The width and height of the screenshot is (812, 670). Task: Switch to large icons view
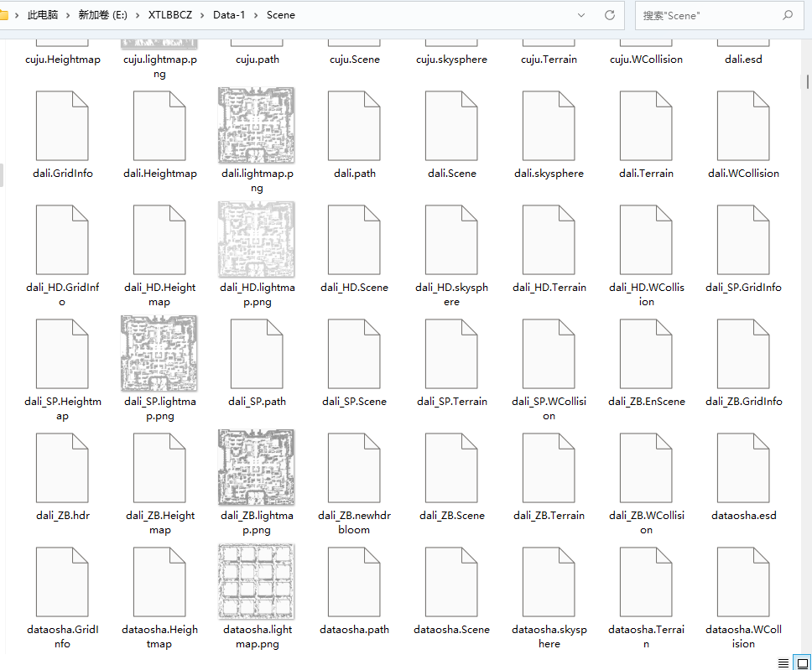click(x=801, y=662)
